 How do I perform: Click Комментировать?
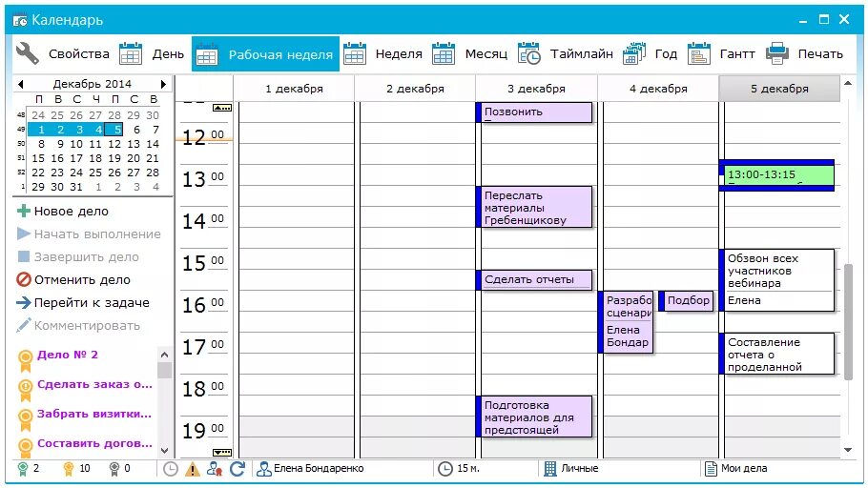(78, 325)
